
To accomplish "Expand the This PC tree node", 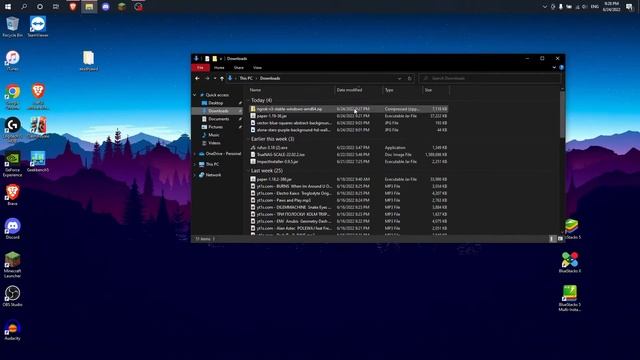I will pyautogui.click(x=195, y=164).
